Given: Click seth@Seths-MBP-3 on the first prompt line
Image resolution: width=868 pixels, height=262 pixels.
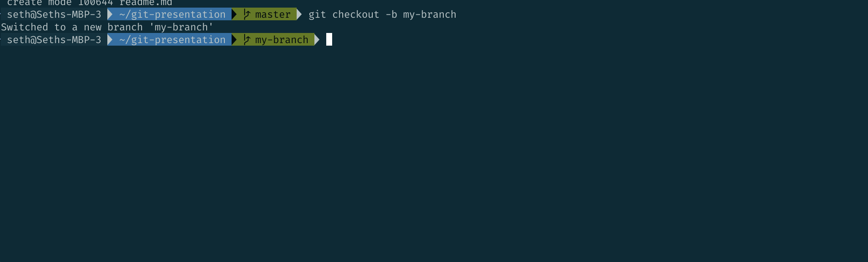Looking at the screenshot, I should click(54, 14).
